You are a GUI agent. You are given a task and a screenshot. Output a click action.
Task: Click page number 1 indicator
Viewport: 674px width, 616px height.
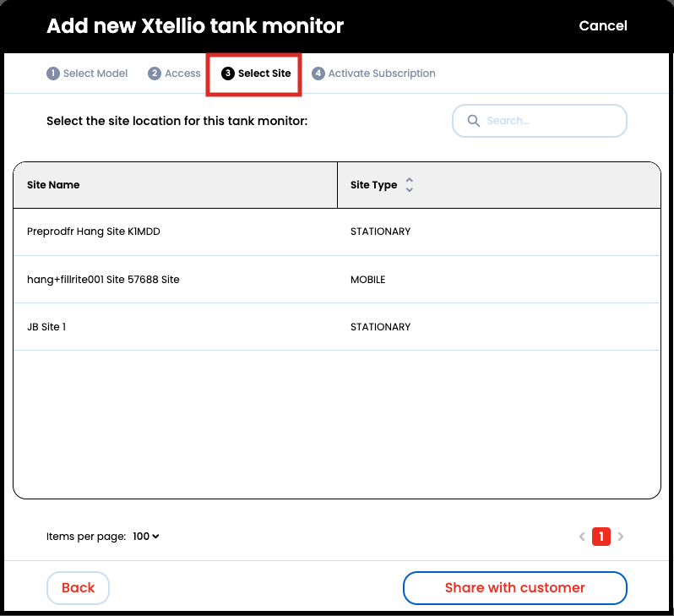(x=601, y=537)
